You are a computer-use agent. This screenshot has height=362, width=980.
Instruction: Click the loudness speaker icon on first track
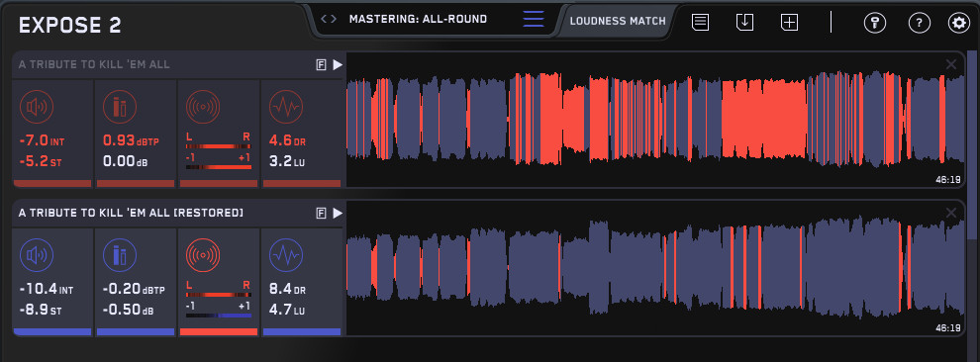click(x=37, y=107)
